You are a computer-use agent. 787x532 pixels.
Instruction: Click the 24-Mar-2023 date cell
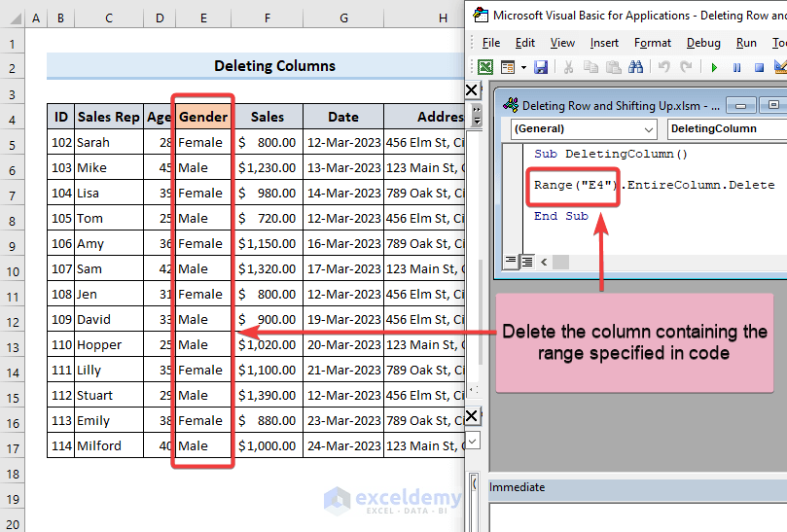click(x=343, y=445)
